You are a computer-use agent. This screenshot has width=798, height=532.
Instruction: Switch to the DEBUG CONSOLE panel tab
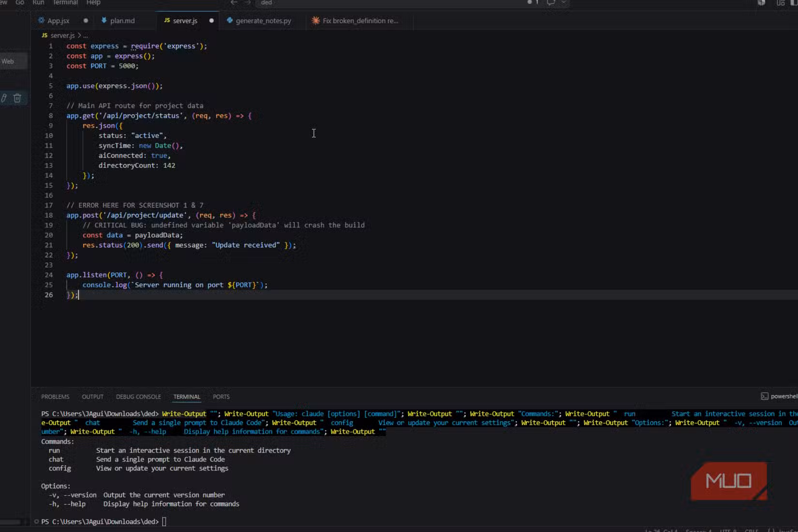click(x=138, y=397)
